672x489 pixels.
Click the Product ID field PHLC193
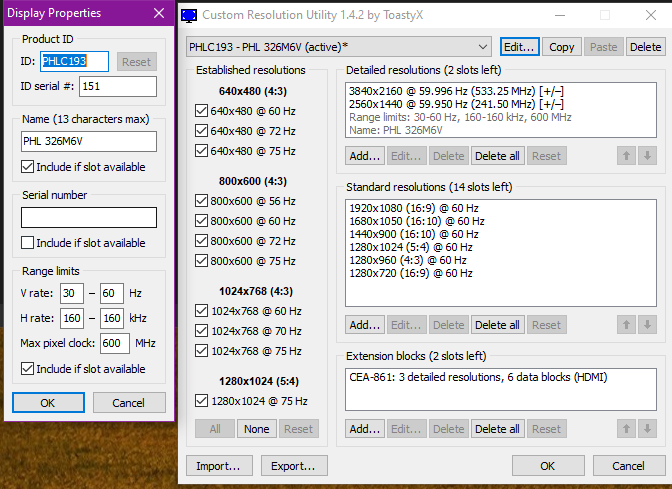(75, 61)
